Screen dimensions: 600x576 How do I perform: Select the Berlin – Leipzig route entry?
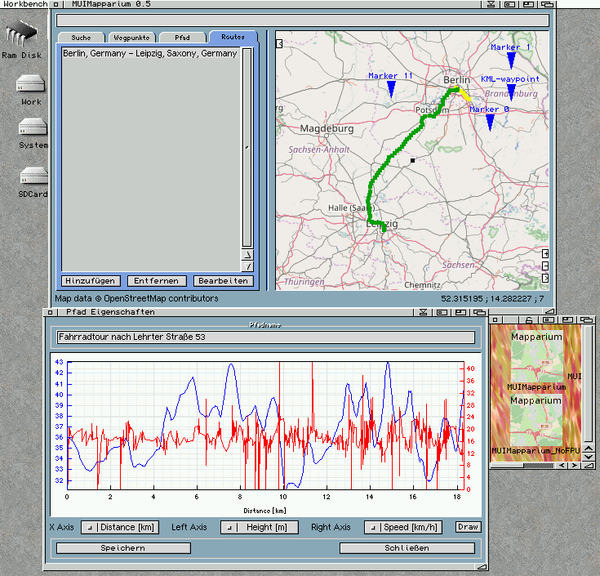pyautogui.click(x=149, y=53)
